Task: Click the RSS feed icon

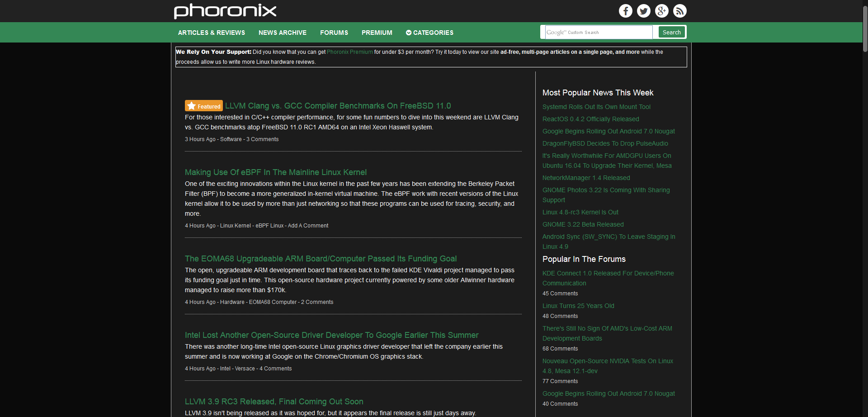Action: pos(679,11)
